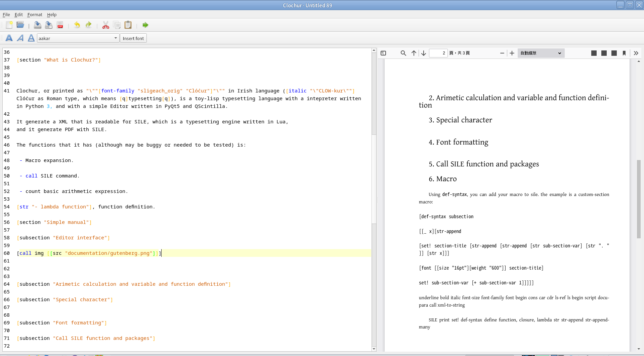Redo the last undone edit
Image resolution: width=644 pixels, height=356 pixels.
click(88, 25)
